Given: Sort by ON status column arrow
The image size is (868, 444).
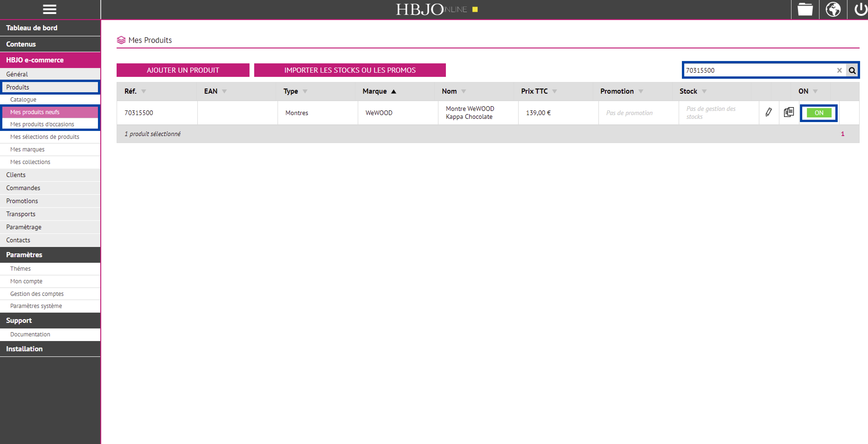Looking at the screenshot, I should coord(815,92).
